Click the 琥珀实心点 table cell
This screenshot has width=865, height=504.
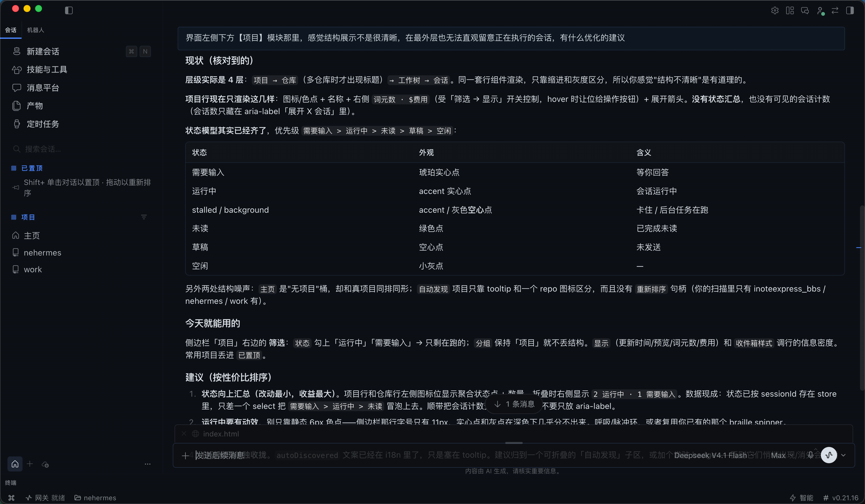point(439,172)
